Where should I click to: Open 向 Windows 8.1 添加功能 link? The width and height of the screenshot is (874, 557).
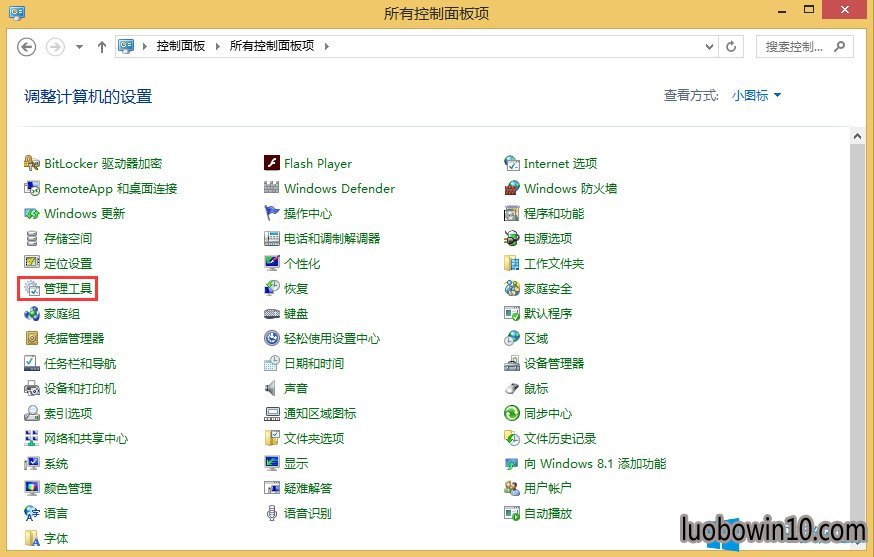[595, 463]
